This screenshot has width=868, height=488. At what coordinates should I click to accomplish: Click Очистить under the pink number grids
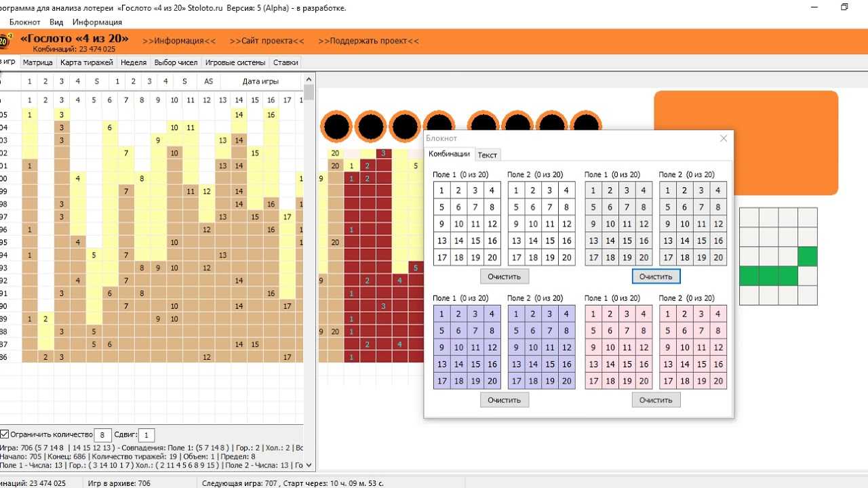[x=656, y=400]
